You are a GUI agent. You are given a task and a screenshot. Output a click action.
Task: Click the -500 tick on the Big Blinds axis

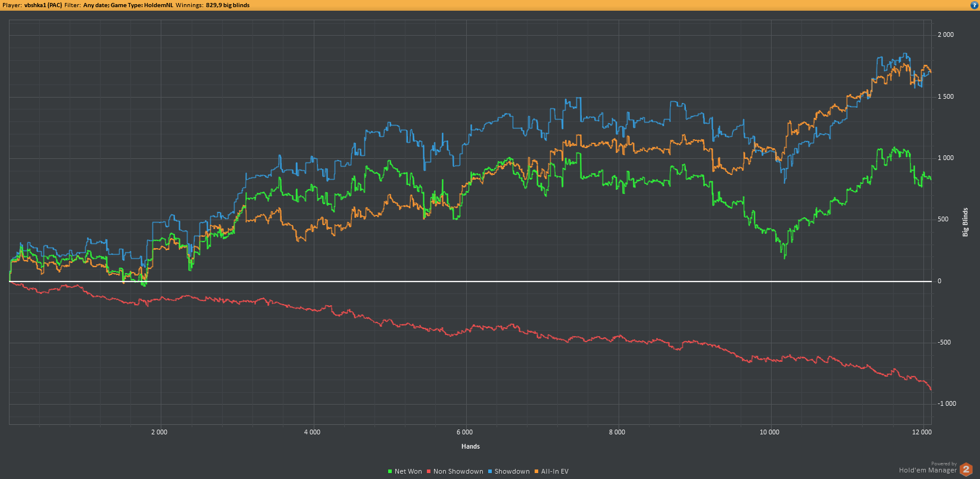[944, 342]
